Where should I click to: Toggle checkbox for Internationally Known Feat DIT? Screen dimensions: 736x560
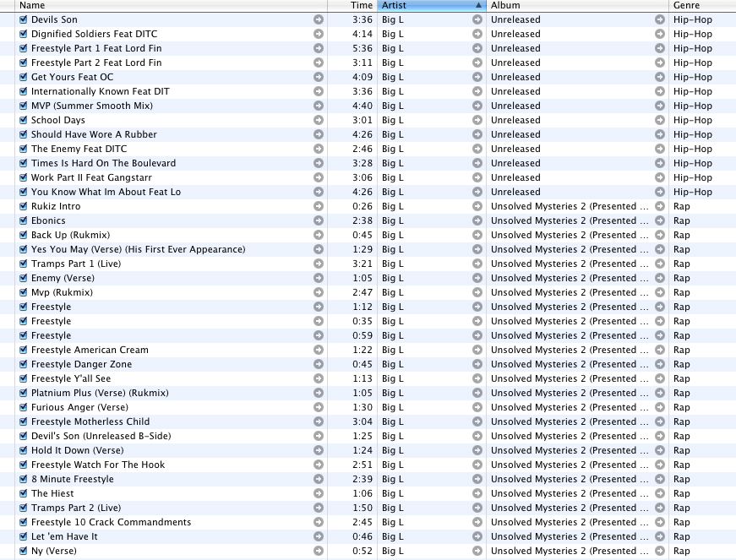[23, 91]
